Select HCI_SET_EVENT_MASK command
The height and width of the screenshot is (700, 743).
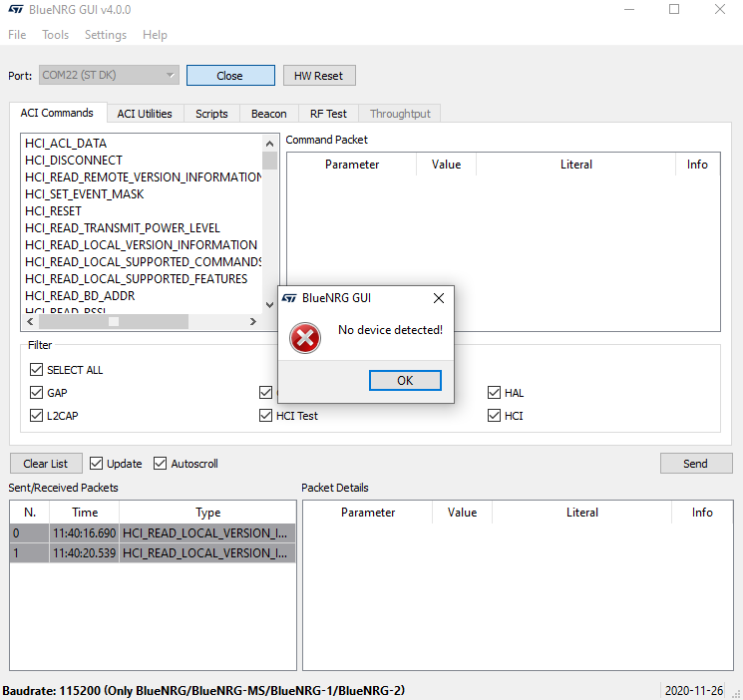tap(85, 194)
